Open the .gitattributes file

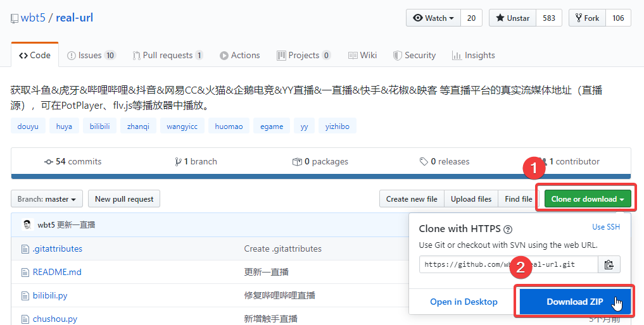click(58, 248)
